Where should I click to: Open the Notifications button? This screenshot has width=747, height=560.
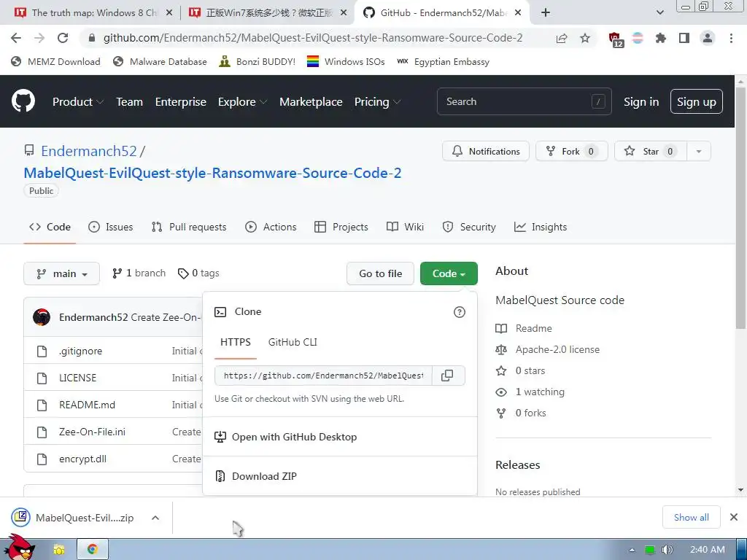[485, 152]
